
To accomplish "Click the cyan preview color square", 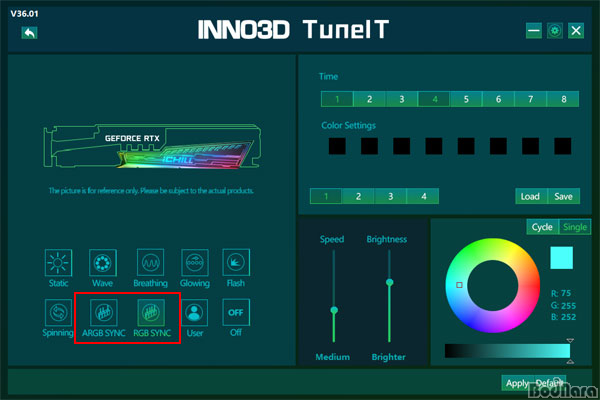I will (561, 258).
